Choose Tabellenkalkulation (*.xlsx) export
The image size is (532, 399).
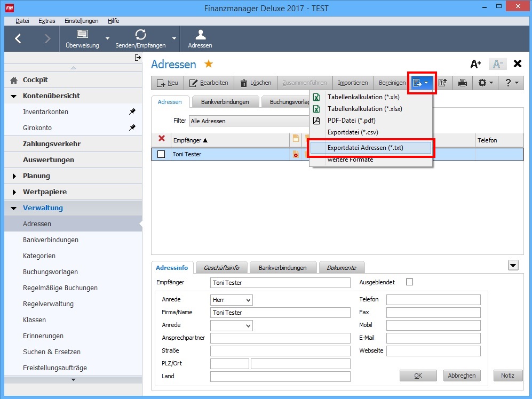pyautogui.click(x=371, y=109)
